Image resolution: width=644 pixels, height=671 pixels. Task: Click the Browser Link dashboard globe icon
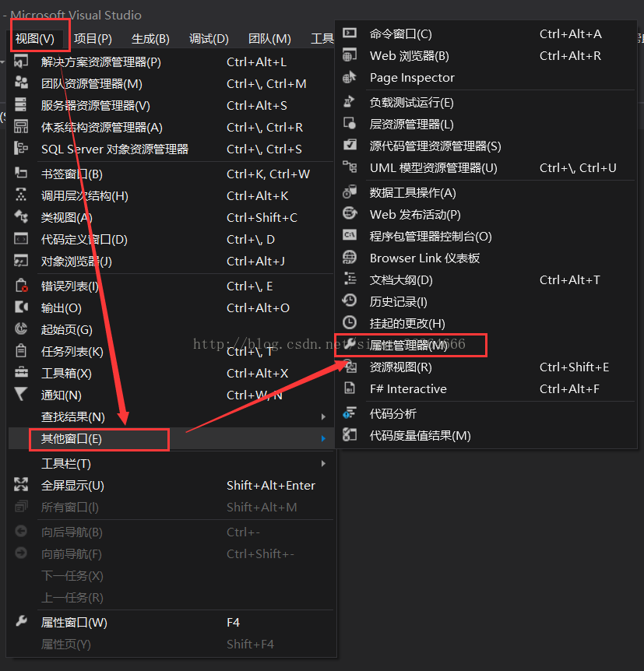[x=350, y=257]
